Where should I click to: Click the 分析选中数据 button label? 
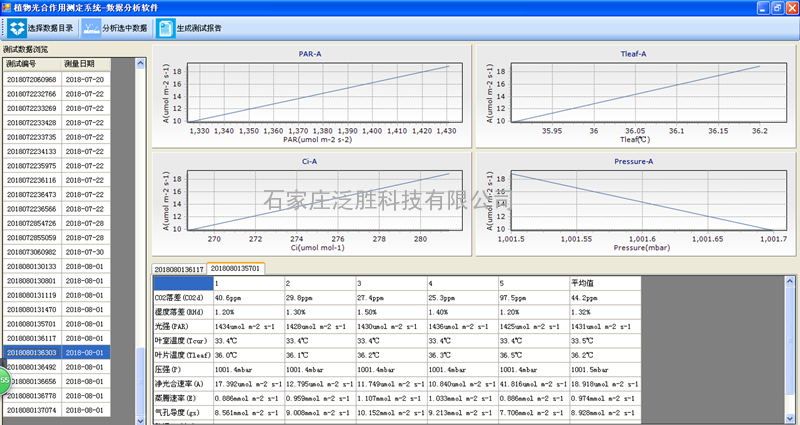point(124,28)
